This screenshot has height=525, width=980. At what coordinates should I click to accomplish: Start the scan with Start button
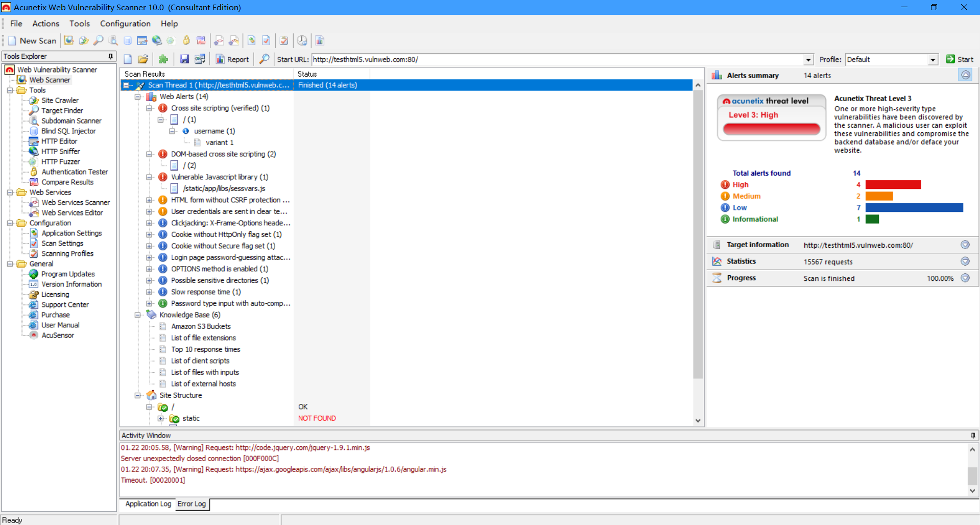tap(960, 59)
